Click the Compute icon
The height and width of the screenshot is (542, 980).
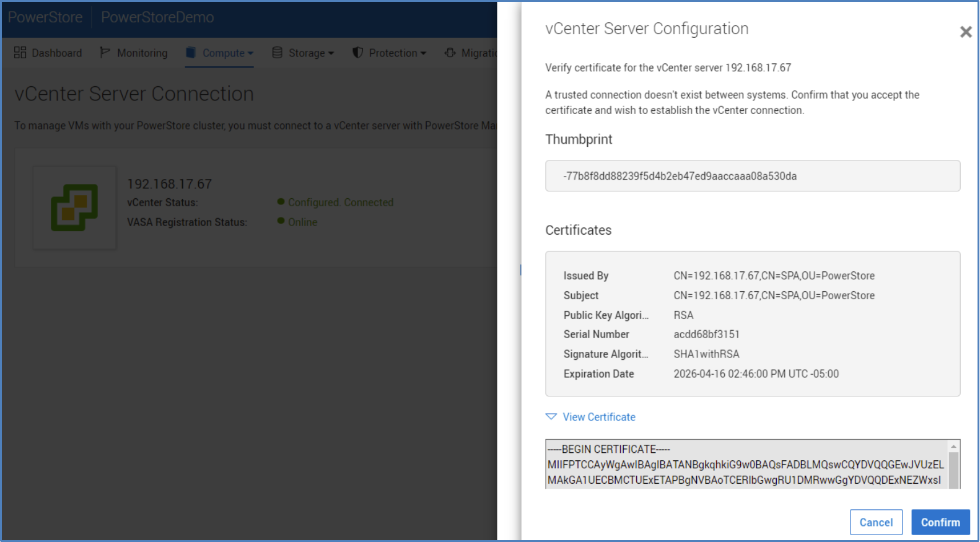click(191, 53)
